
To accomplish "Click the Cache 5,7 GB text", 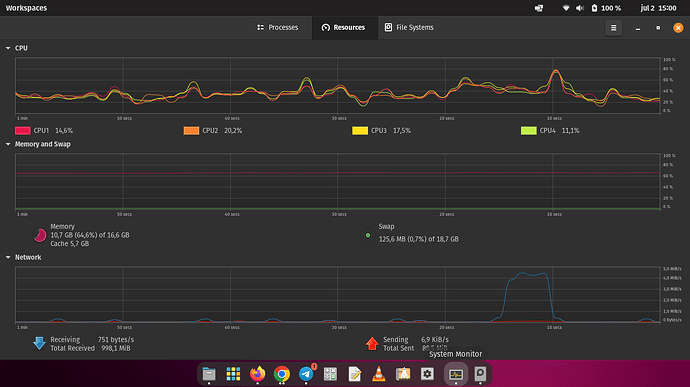I will (70, 243).
